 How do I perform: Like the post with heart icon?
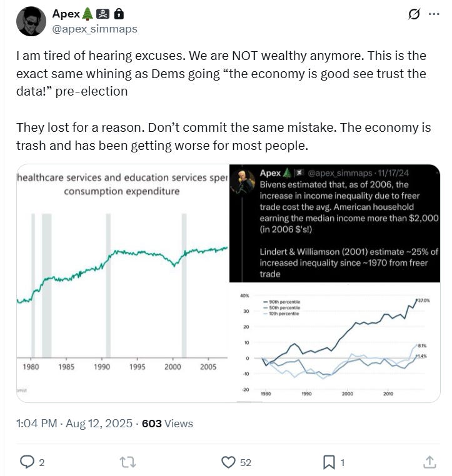pyautogui.click(x=229, y=462)
